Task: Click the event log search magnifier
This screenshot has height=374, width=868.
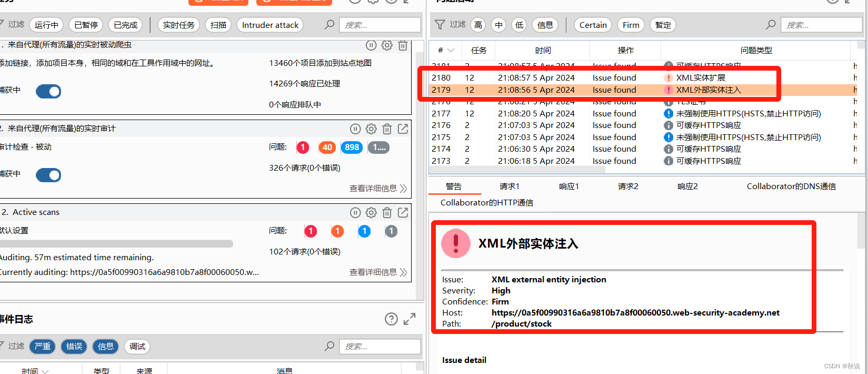Action: tap(330, 346)
